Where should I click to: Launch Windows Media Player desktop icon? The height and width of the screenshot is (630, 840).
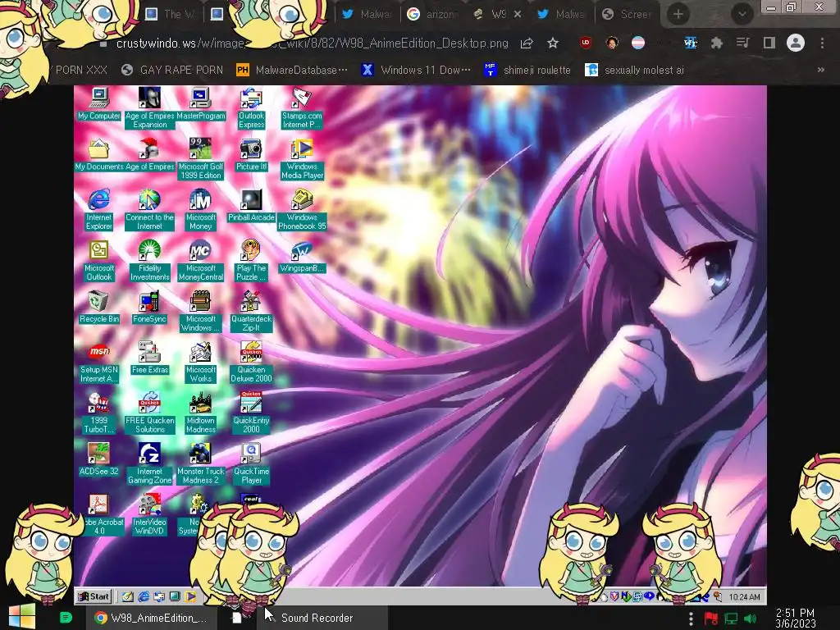tap(302, 159)
